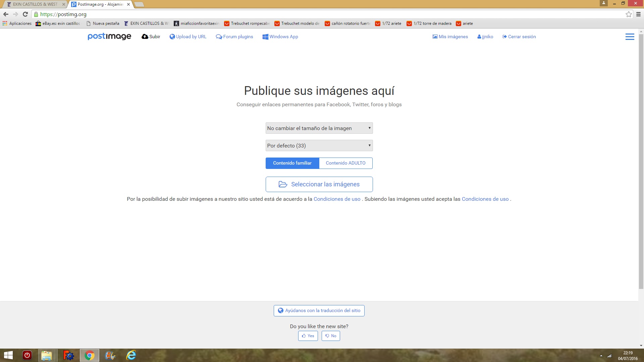Click the postimage logo
This screenshot has width=644, height=362.
tap(109, 37)
